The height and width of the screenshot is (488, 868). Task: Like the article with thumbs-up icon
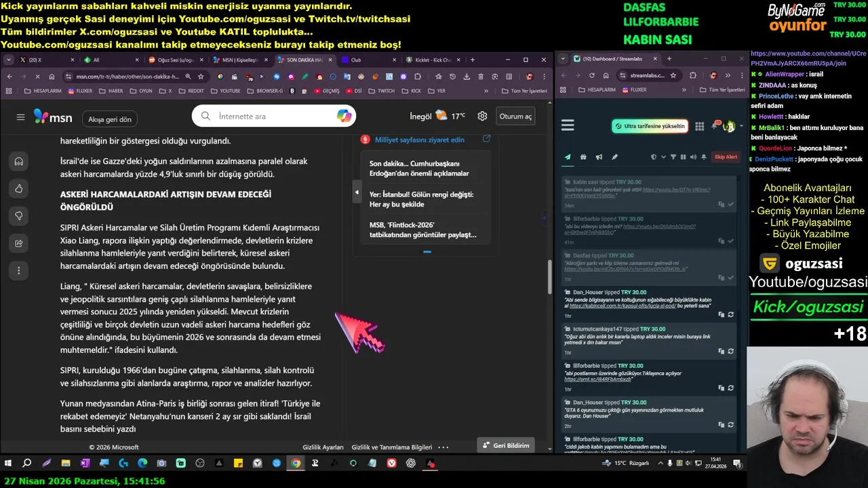[19, 188]
